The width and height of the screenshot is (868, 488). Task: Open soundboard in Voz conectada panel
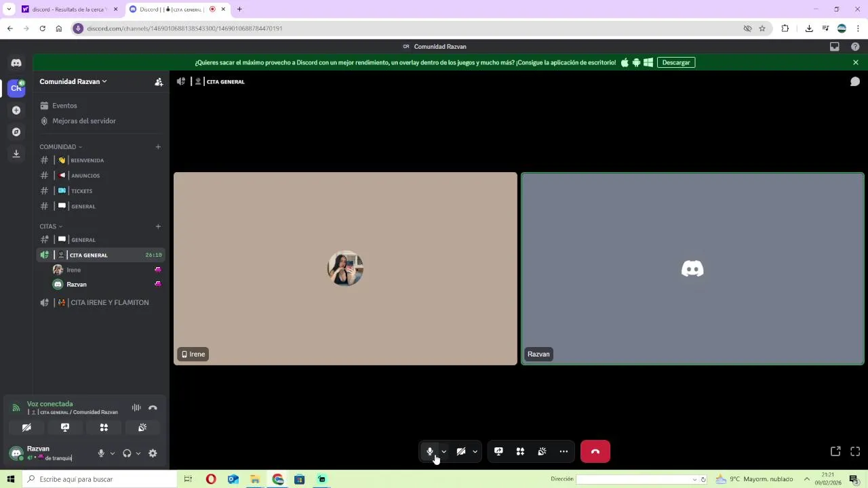[x=142, y=428]
